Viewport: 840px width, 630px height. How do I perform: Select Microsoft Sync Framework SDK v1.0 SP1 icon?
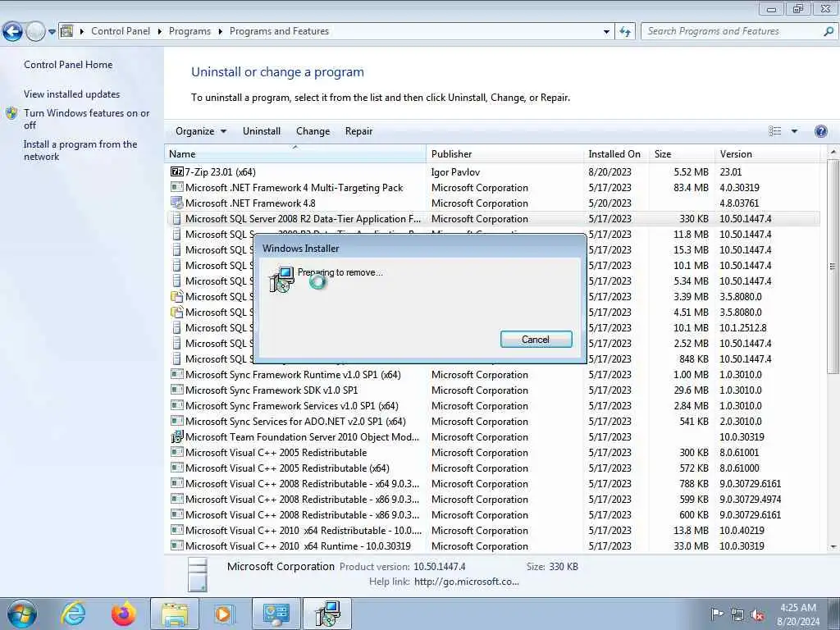pyautogui.click(x=176, y=390)
